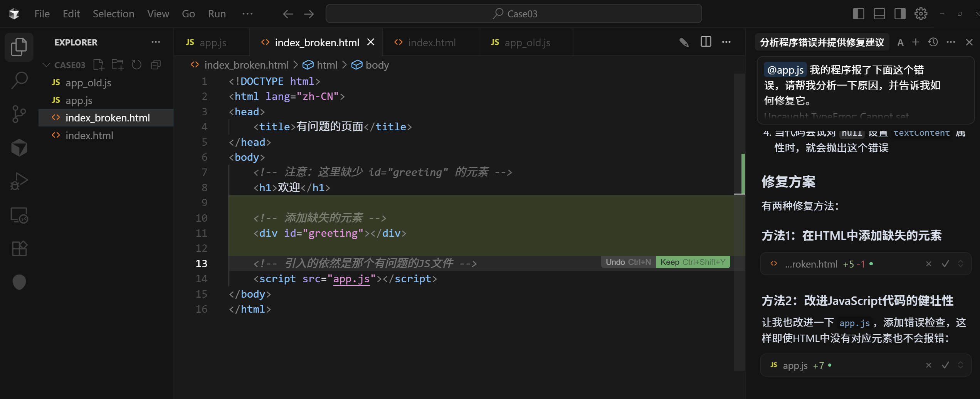Open the Source Control view

(x=19, y=114)
